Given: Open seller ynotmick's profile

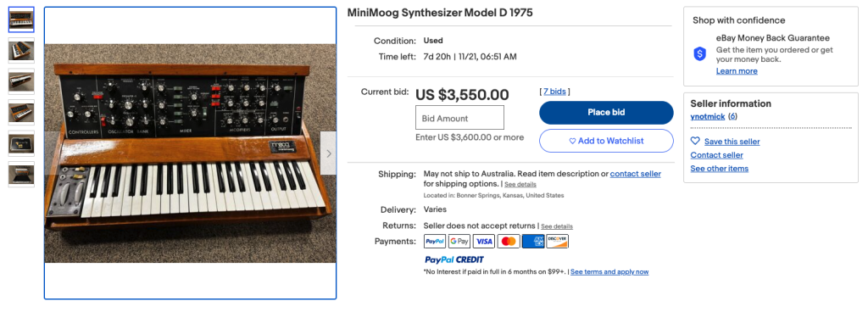Looking at the screenshot, I should (708, 116).
